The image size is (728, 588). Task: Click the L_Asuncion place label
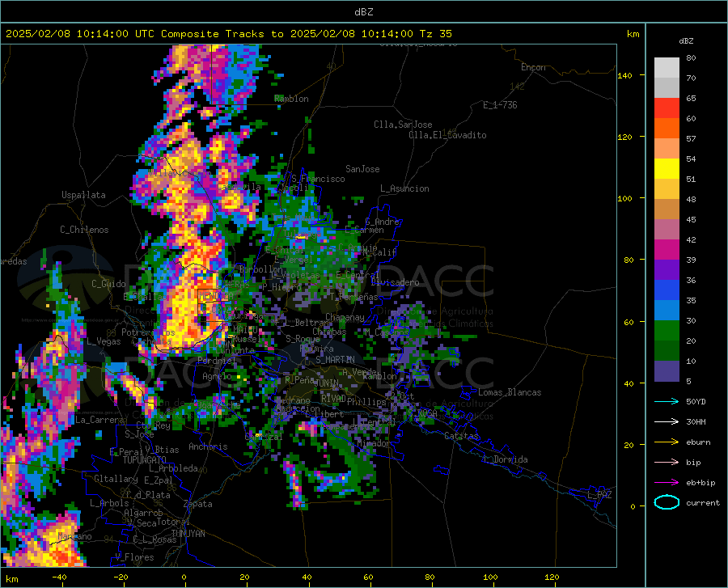point(404,188)
